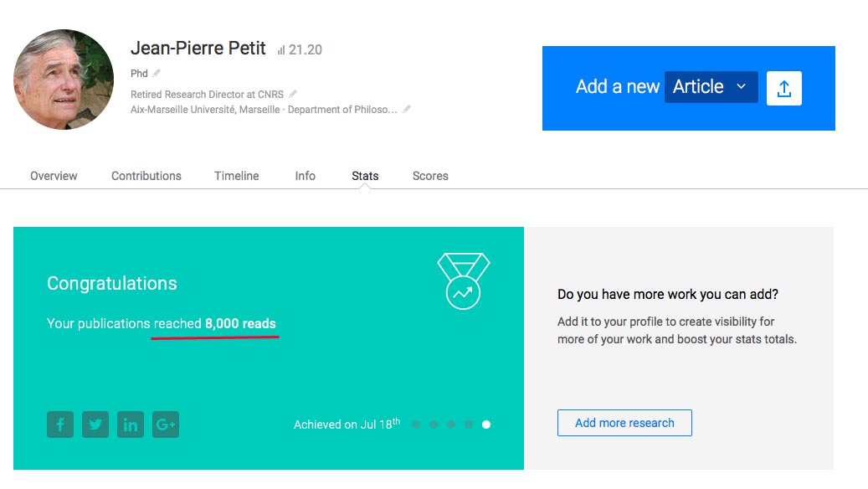Select the fifth active carousel dot
Screen dimensions: 868x489
(x=486, y=425)
